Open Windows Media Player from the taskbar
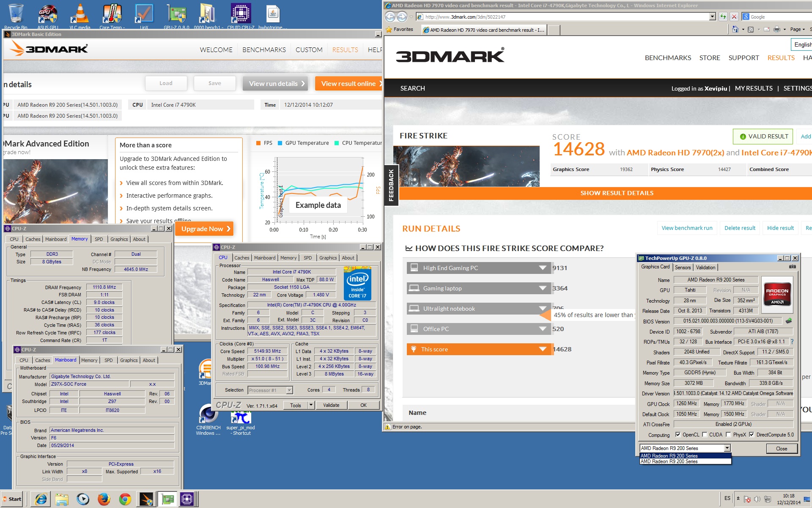The height and width of the screenshot is (508, 812). click(x=83, y=499)
